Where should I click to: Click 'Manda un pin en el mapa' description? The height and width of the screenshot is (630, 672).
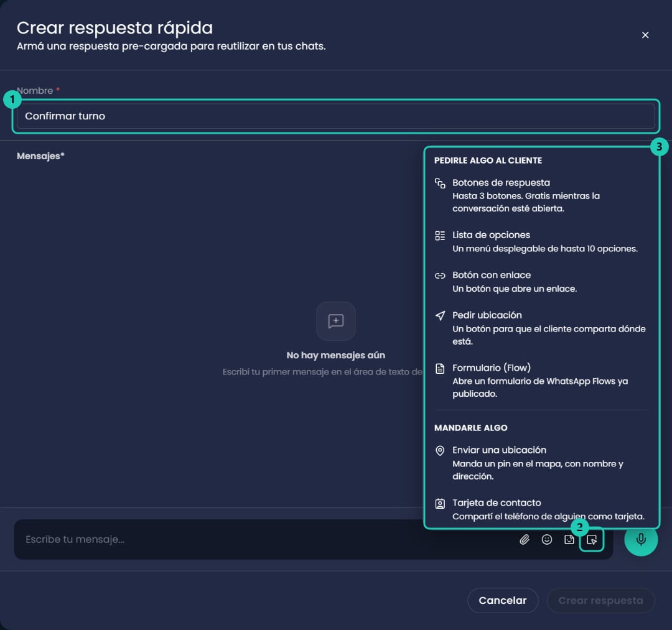click(538, 470)
